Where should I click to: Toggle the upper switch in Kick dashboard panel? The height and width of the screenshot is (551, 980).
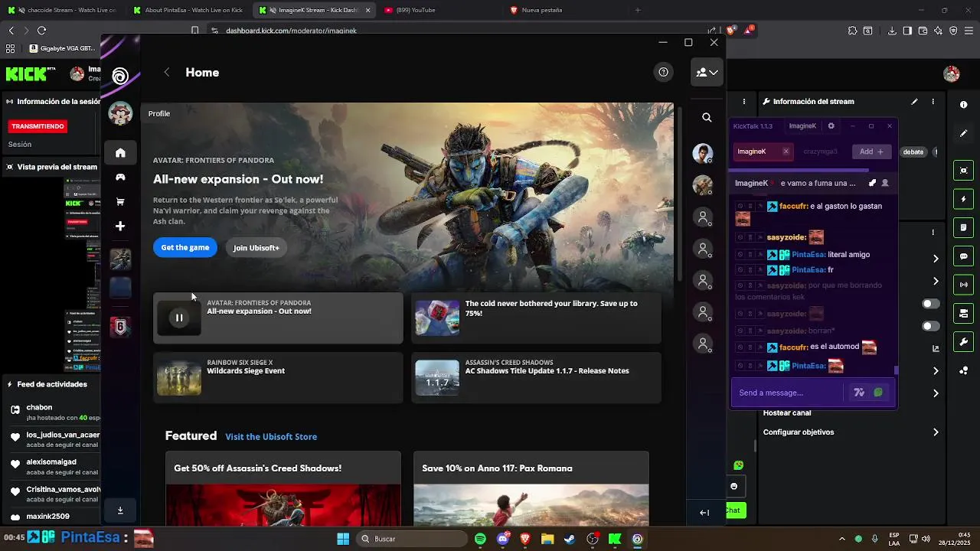[930, 304]
